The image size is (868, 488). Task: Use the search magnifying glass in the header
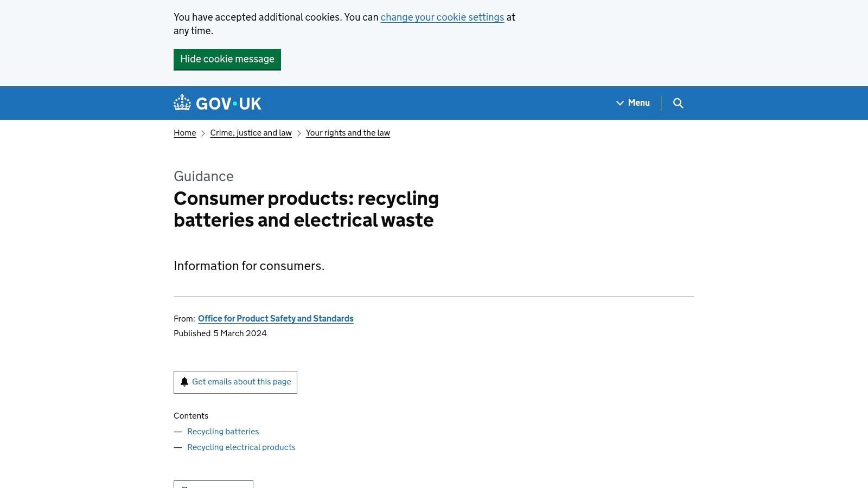pyautogui.click(x=678, y=103)
